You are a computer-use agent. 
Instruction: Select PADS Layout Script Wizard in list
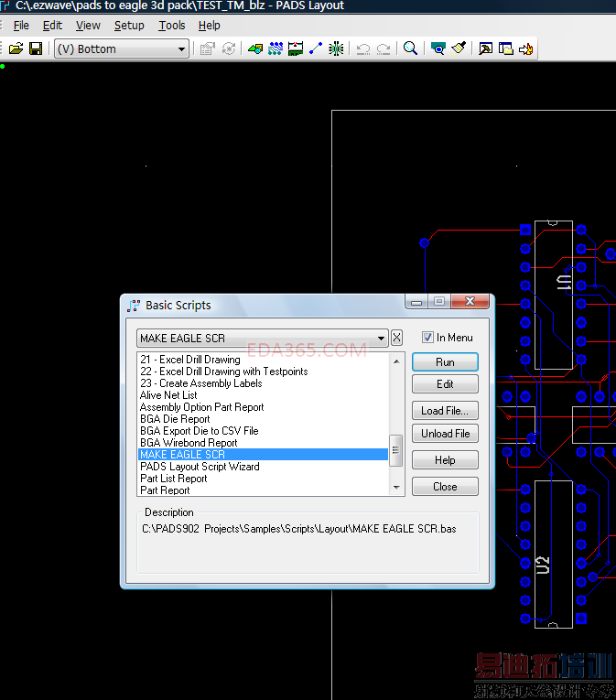point(200,467)
